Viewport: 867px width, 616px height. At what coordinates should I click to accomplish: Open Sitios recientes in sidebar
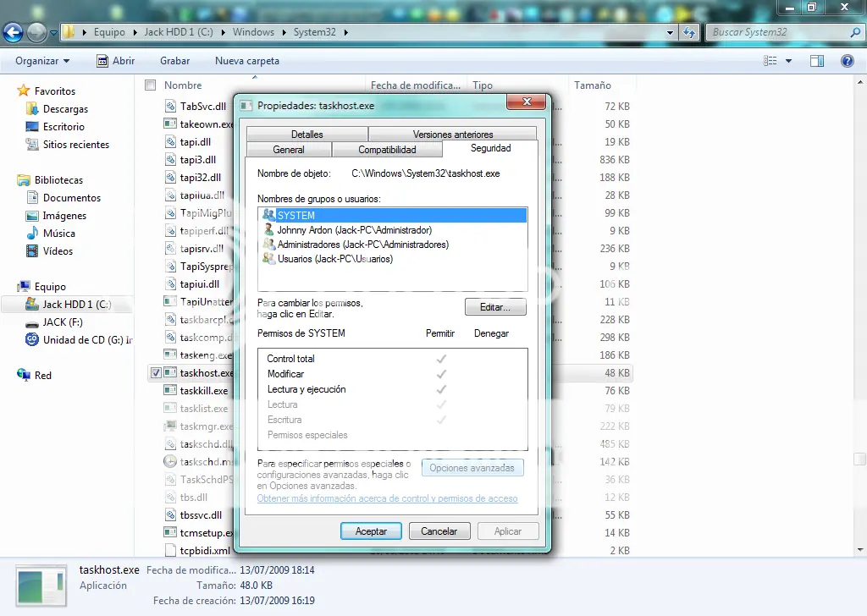(76, 144)
